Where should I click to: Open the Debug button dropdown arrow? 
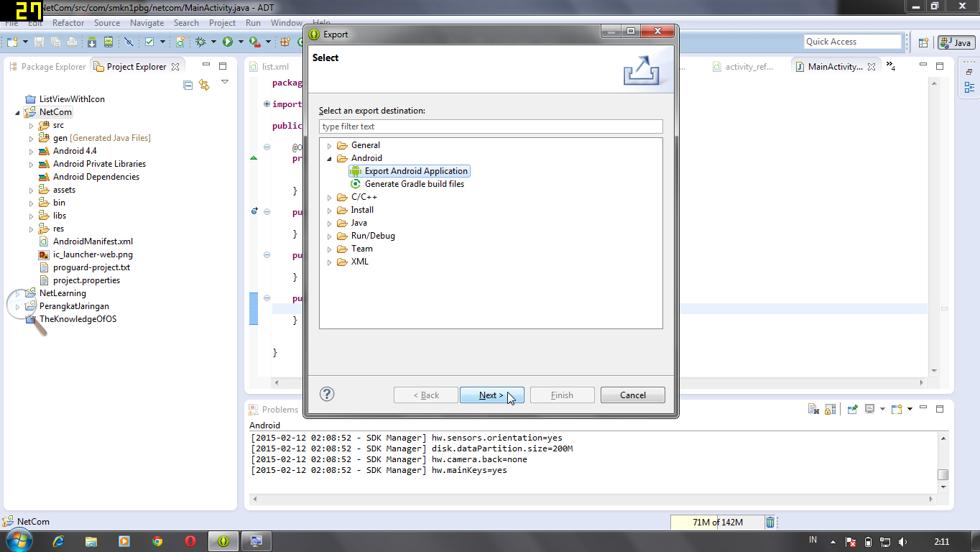(213, 42)
